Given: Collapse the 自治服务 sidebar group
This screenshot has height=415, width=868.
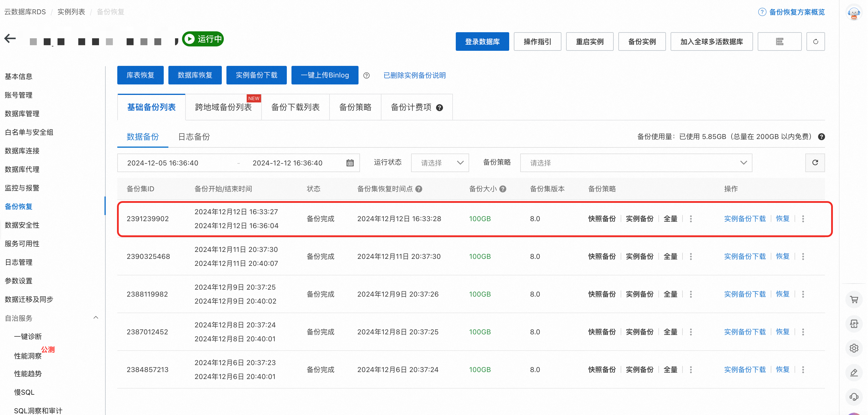Looking at the screenshot, I should coord(96,318).
